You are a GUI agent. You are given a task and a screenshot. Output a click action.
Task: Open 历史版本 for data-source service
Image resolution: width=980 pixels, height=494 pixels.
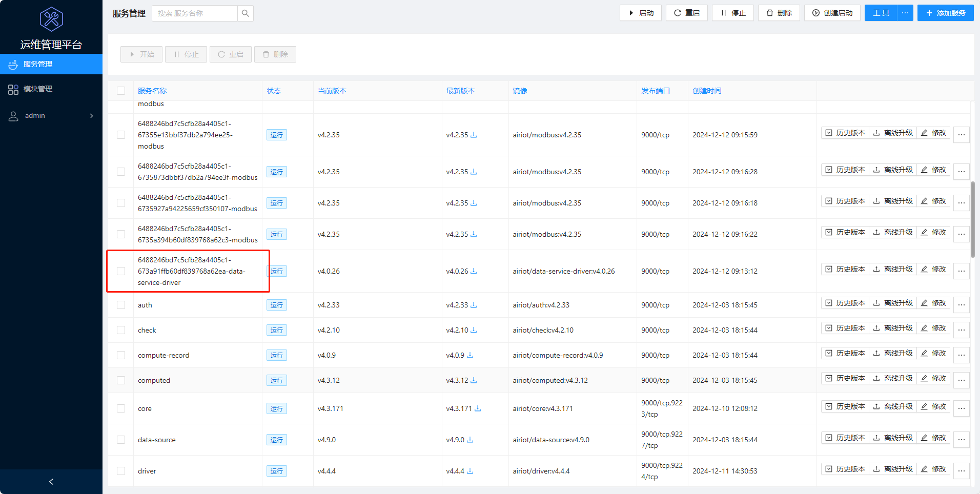[x=845, y=438]
